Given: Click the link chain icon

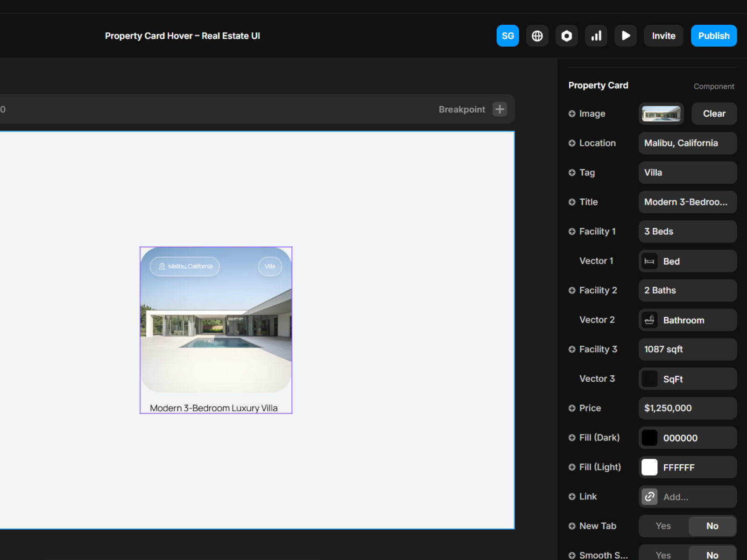Looking at the screenshot, I should [x=649, y=497].
